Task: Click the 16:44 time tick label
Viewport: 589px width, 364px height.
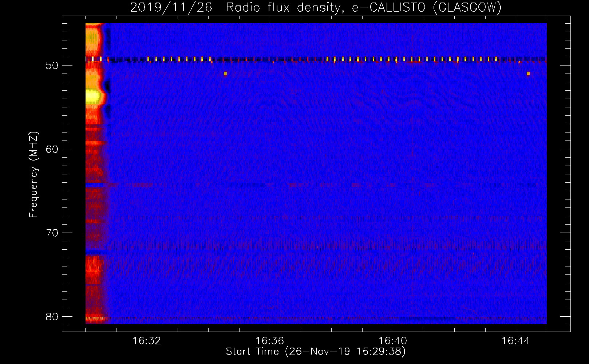Action: [x=516, y=341]
